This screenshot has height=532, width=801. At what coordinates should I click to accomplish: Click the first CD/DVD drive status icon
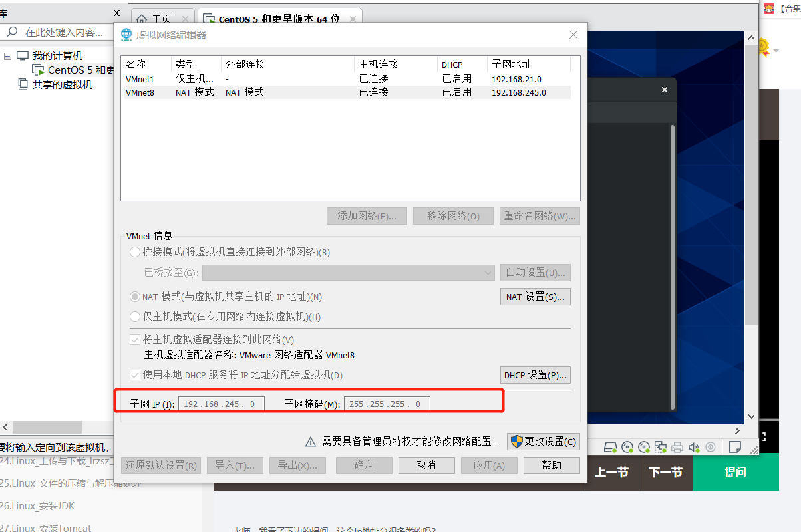(x=627, y=446)
